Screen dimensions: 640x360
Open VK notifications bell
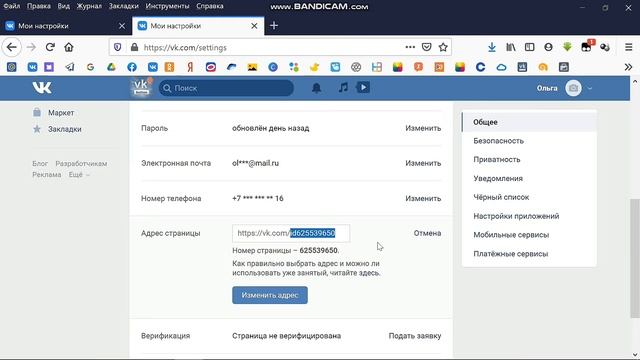tap(316, 88)
